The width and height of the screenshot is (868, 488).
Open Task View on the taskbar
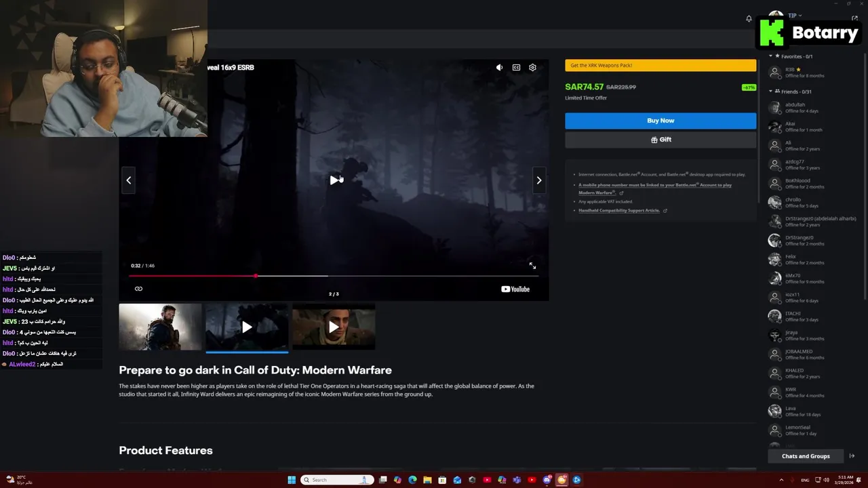[382, 480]
